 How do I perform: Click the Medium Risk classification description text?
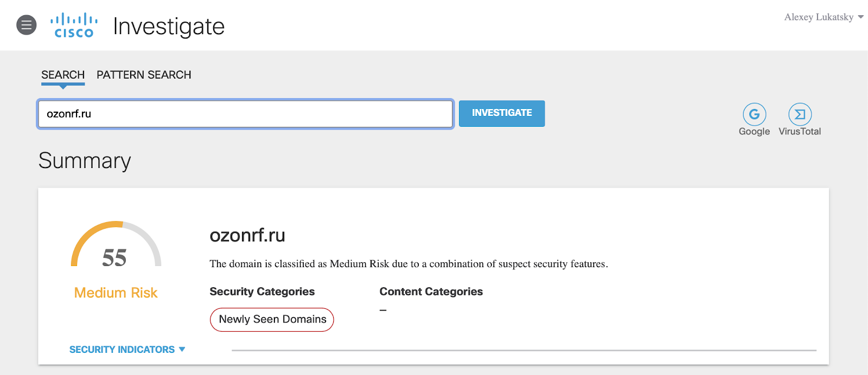(x=409, y=264)
